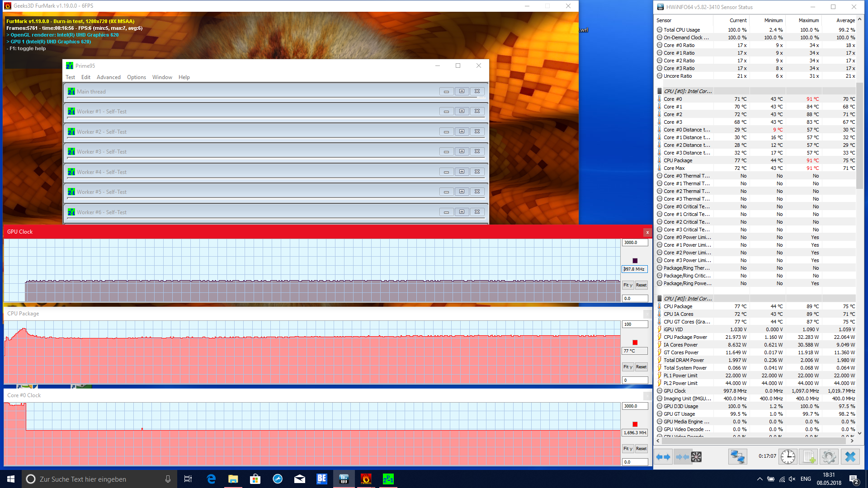Click the second CPU [#0]: Intel Cor... group above CPU IA Cores

[x=687, y=299]
